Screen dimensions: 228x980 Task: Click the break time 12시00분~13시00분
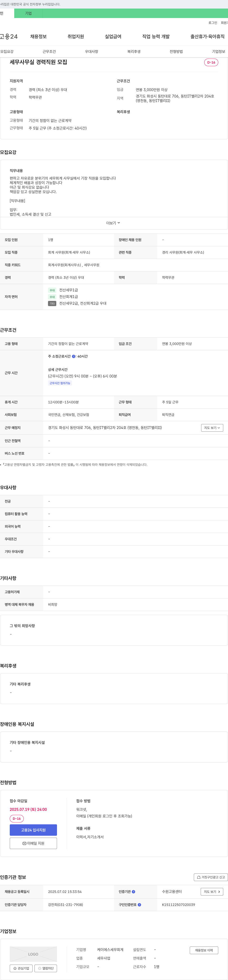click(x=63, y=402)
